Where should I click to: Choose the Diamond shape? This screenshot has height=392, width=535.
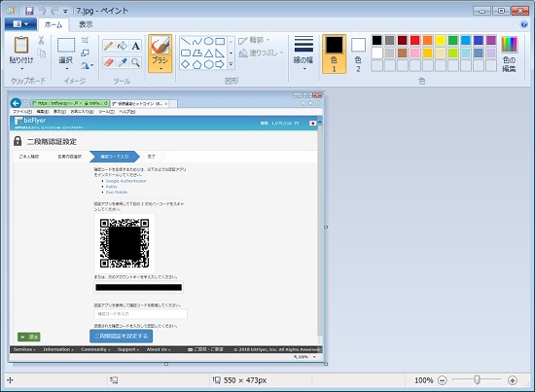tap(186, 64)
